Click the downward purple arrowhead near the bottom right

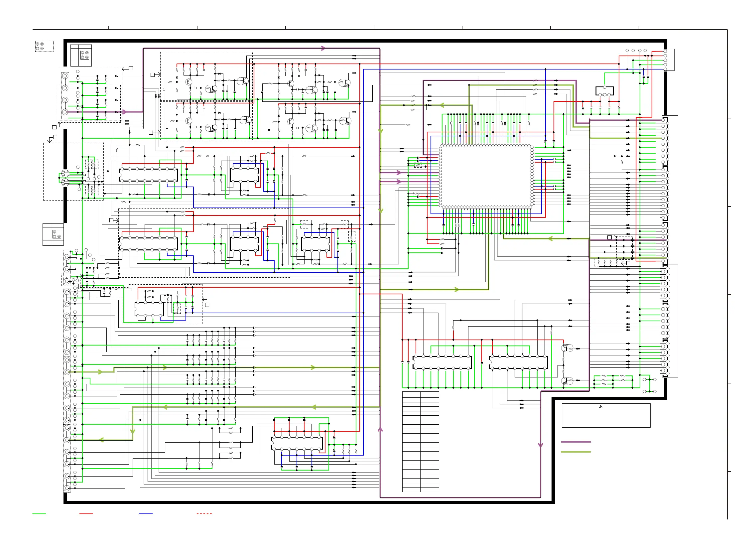click(540, 445)
